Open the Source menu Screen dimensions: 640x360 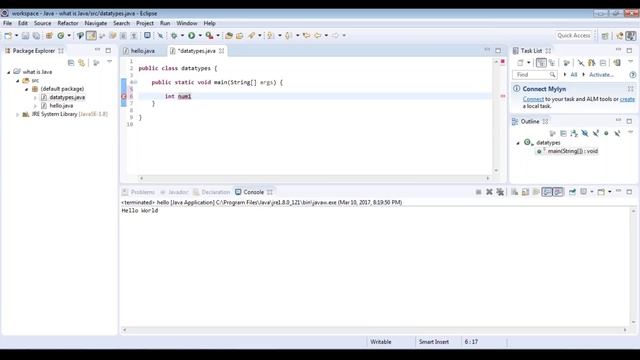click(42, 23)
